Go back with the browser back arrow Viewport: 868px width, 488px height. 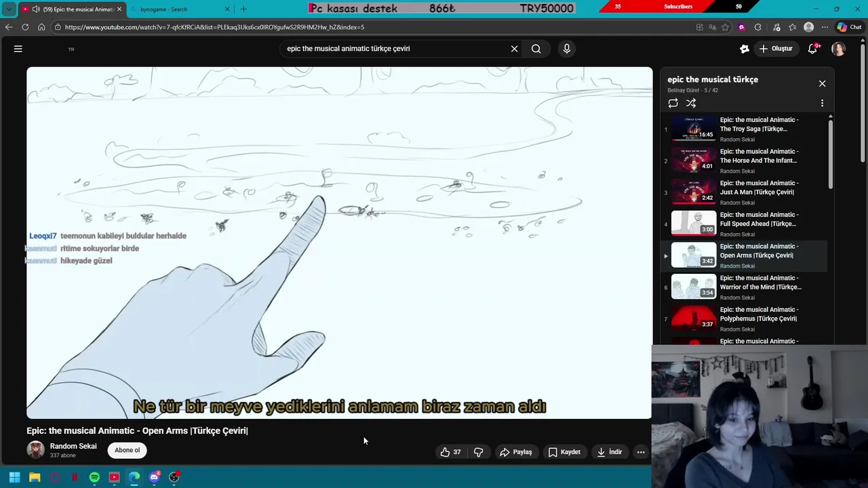tap(9, 27)
